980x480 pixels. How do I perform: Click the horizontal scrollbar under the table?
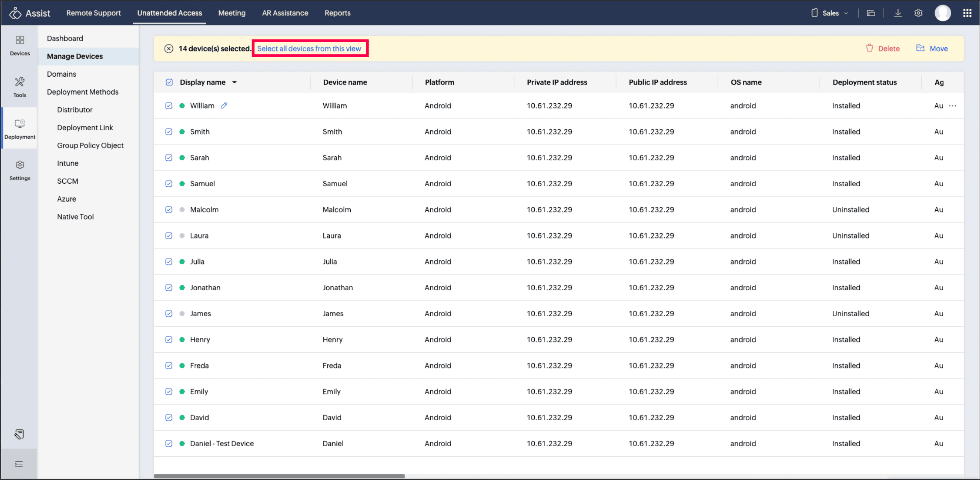pos(279,476)
